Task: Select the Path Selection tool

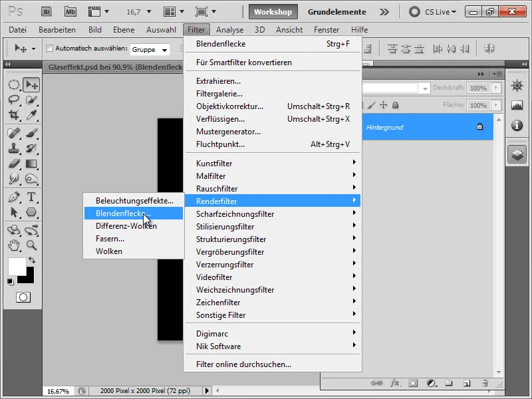Action: [14, 212]
